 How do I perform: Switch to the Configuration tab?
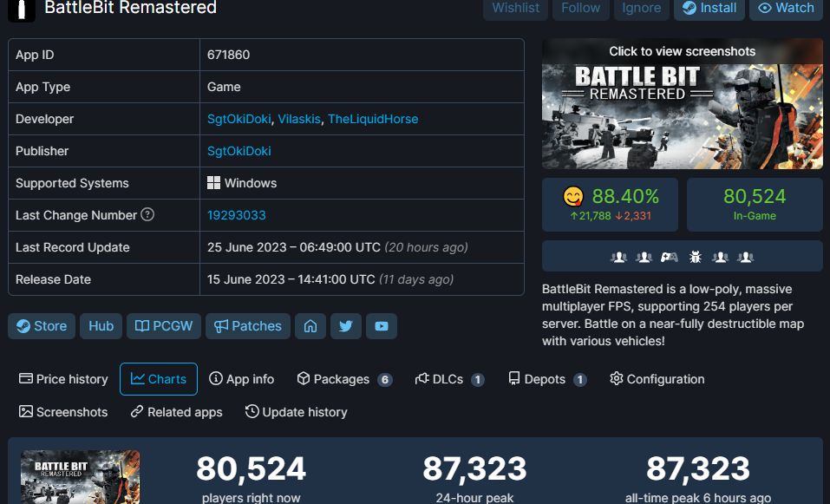657,379
